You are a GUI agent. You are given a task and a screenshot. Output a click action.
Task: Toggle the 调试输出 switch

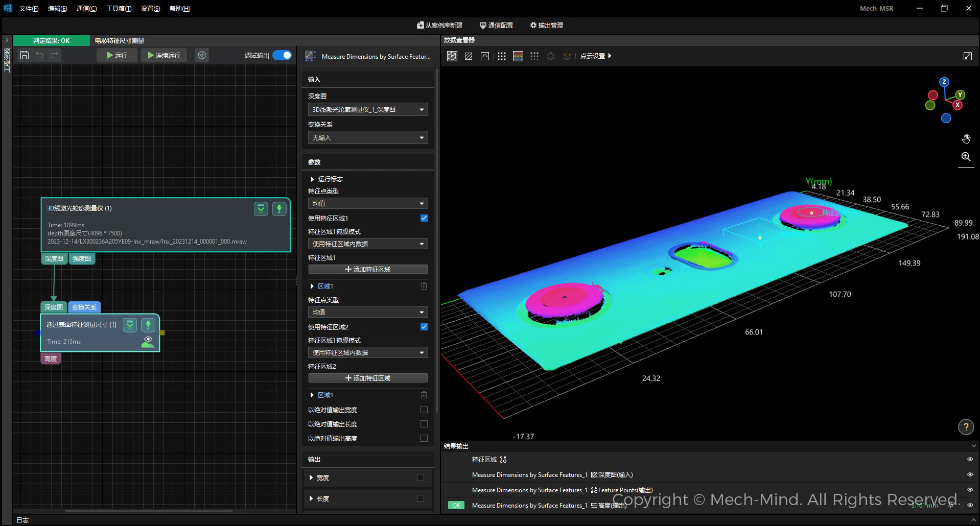click(x=282, y=55)
